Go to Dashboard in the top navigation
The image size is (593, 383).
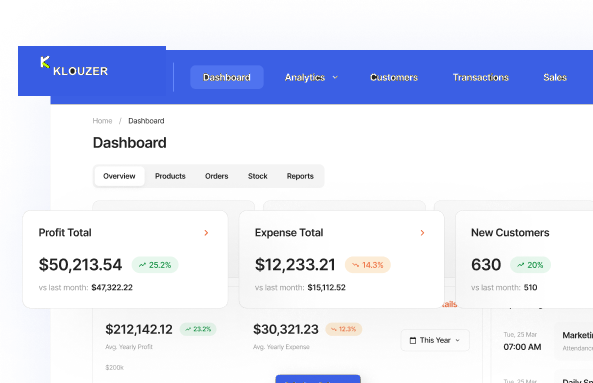[227, 77]
